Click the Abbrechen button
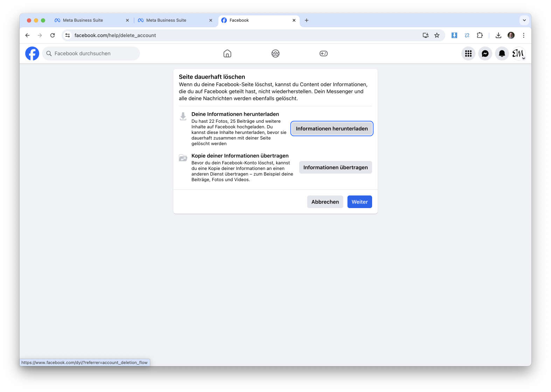Image resolution: width=551 pixels, height=392 pixels. point(325,202)
